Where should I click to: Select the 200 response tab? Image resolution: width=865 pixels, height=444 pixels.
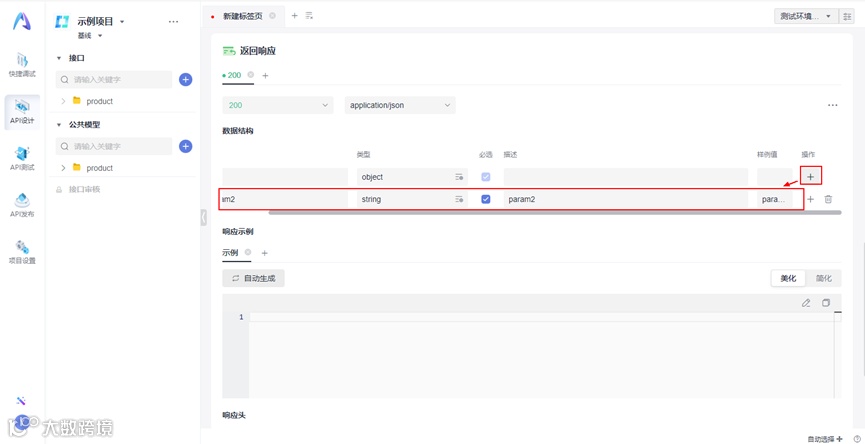pyautogui.click(x=234, y=75)
